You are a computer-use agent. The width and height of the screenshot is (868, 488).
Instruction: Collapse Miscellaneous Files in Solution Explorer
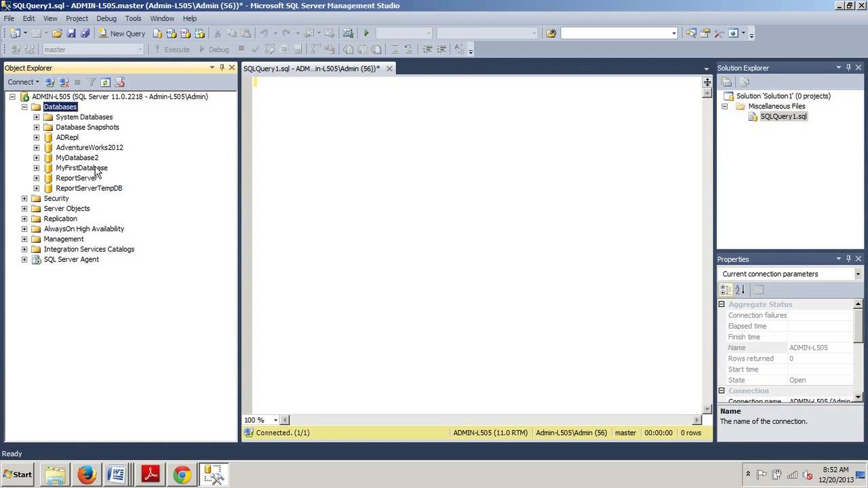[x=724, y=106]
